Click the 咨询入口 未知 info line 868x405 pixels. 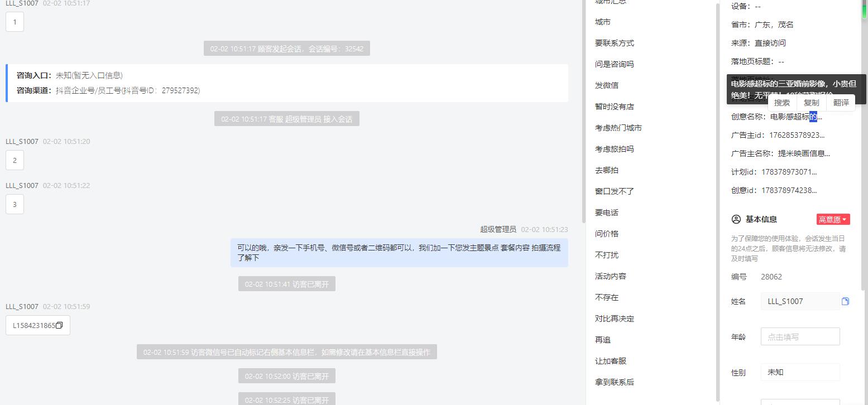tap(70, 75)
